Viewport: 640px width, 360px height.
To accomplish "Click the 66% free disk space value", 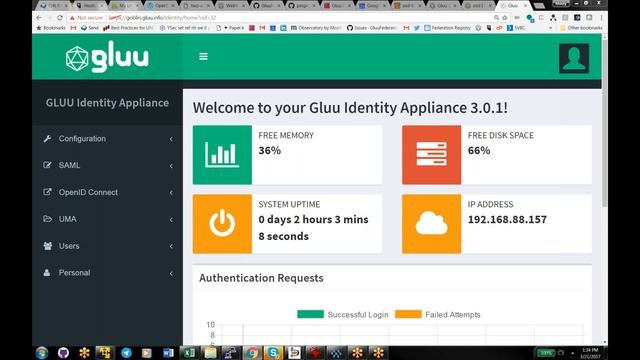I will (x=479, y=151).
